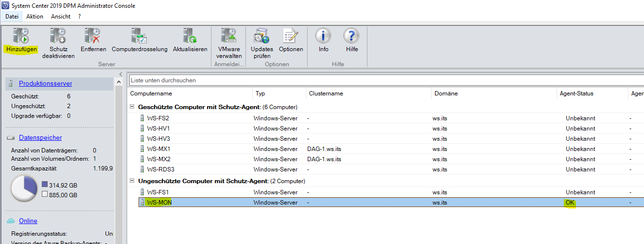Open Hilfe from the toolbar
The width and height of the screenshot is (644, 244).
pos(351,36)
